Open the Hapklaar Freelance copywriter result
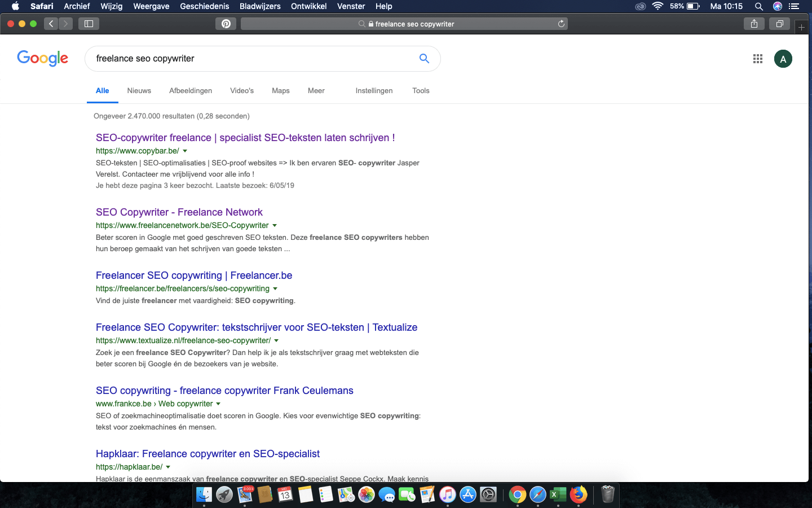The height and width of the screenshot is (508, 812). pos(208,454)
